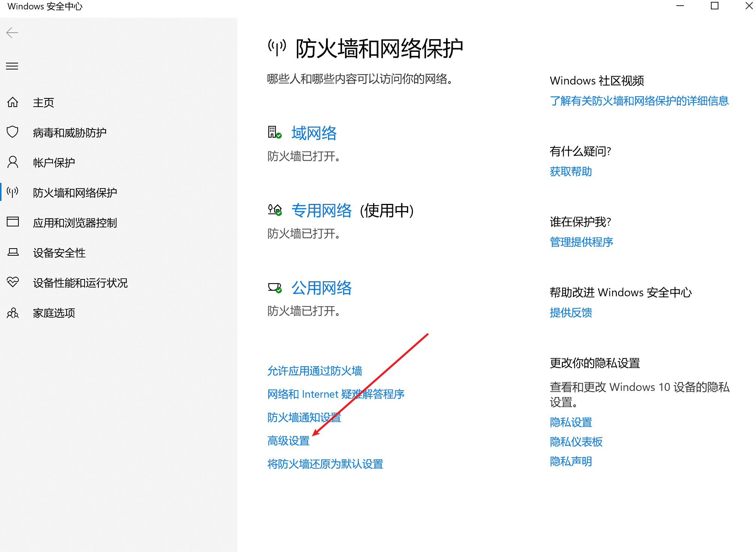Open the 公用网络 firewall settings
The height and width of the screenshot is (552, 756).
[x=321, y=288]
